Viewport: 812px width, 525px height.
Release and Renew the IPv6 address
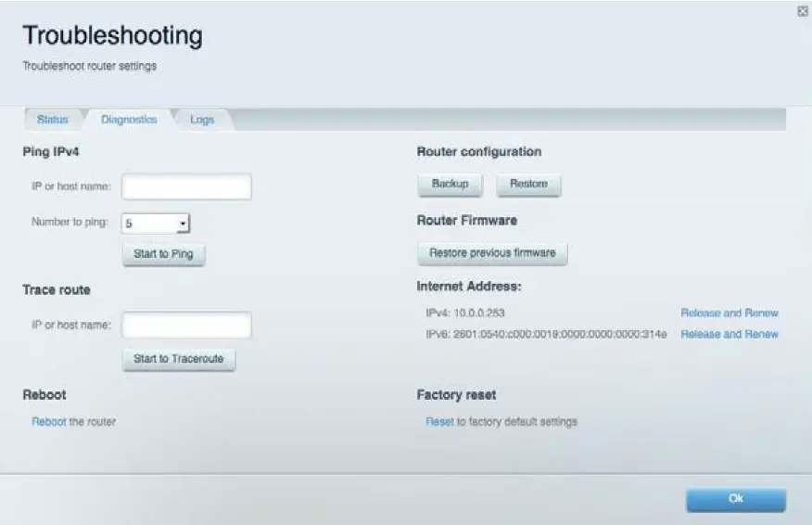coord(730,334)
